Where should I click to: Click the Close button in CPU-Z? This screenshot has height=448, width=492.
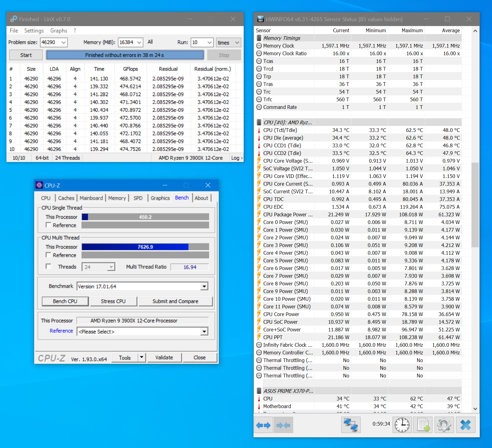[x=200, y=357]
